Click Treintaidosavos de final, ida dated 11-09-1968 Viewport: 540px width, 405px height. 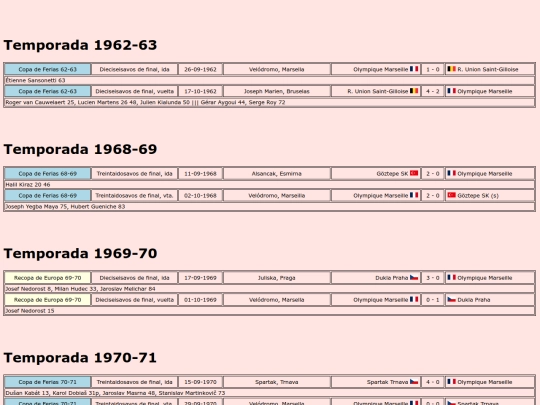pyautogui.click(x=135, y=174)
